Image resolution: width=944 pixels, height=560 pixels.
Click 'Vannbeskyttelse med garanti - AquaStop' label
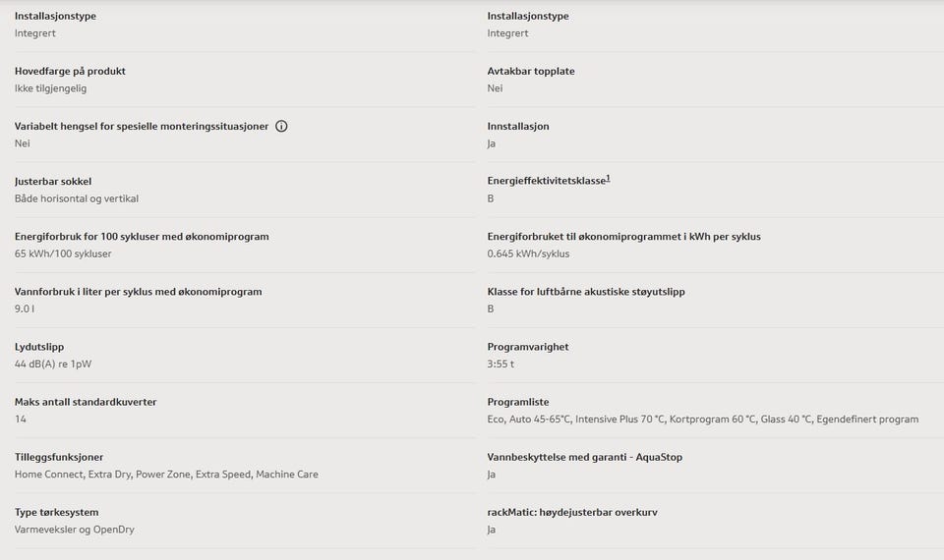584,457
